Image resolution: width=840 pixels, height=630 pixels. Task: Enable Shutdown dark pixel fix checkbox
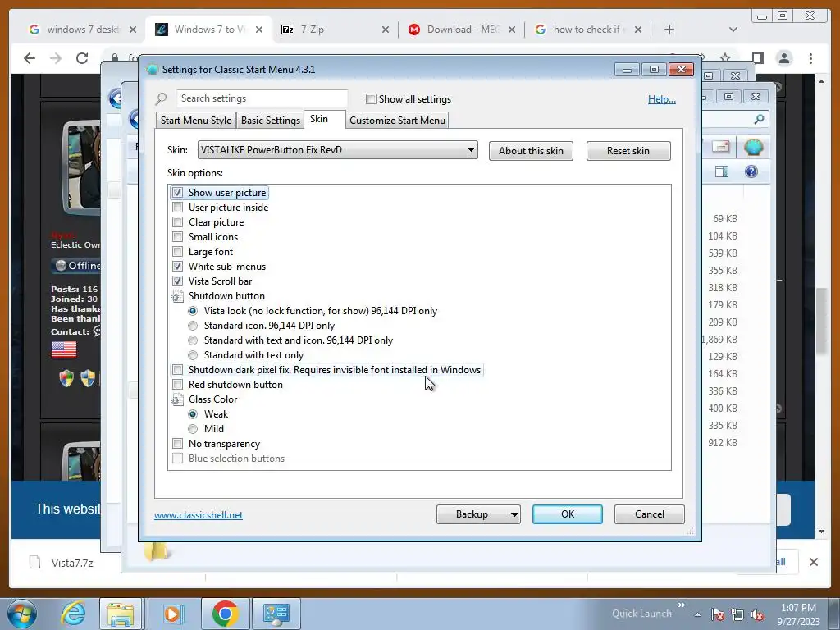click(177, 370)
